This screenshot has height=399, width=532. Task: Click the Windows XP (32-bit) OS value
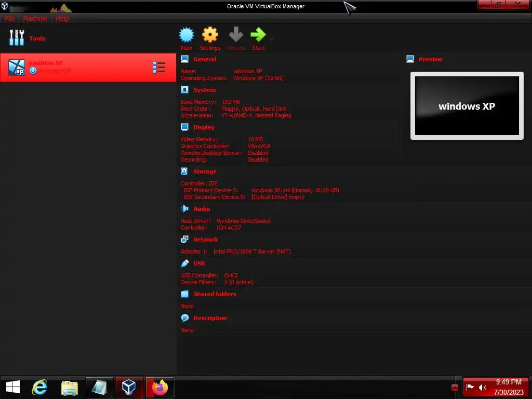point(258,78)
